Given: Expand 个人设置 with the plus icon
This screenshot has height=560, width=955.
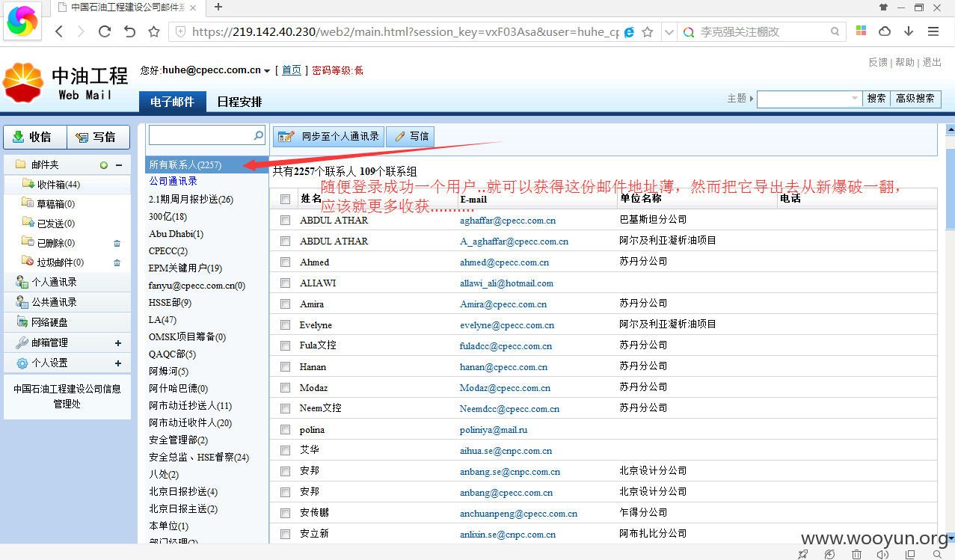Looking at the screenshot, I should (118, 363).
